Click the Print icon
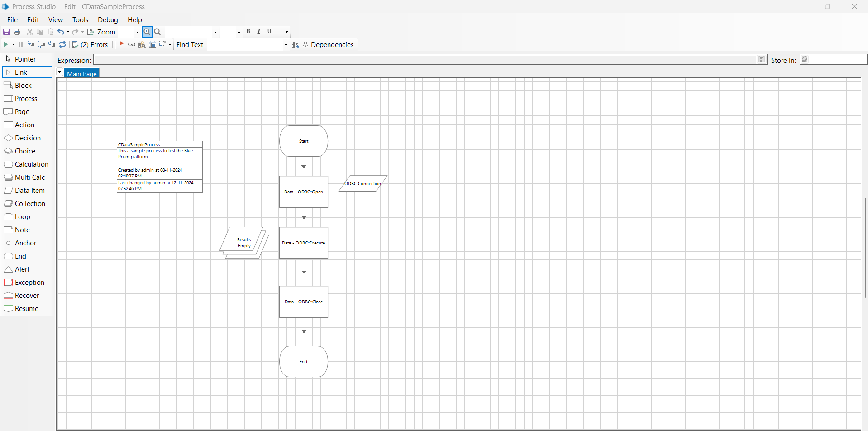Screen dimensions: 868x431 point(17,32)
